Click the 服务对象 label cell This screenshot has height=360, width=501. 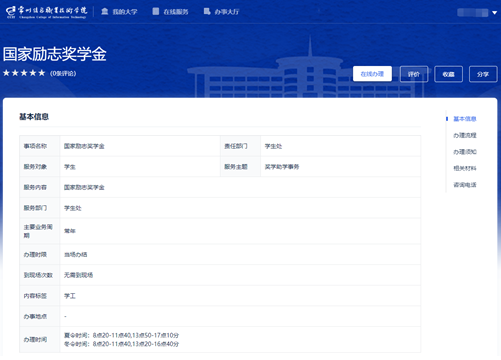[x=40, y=167]
